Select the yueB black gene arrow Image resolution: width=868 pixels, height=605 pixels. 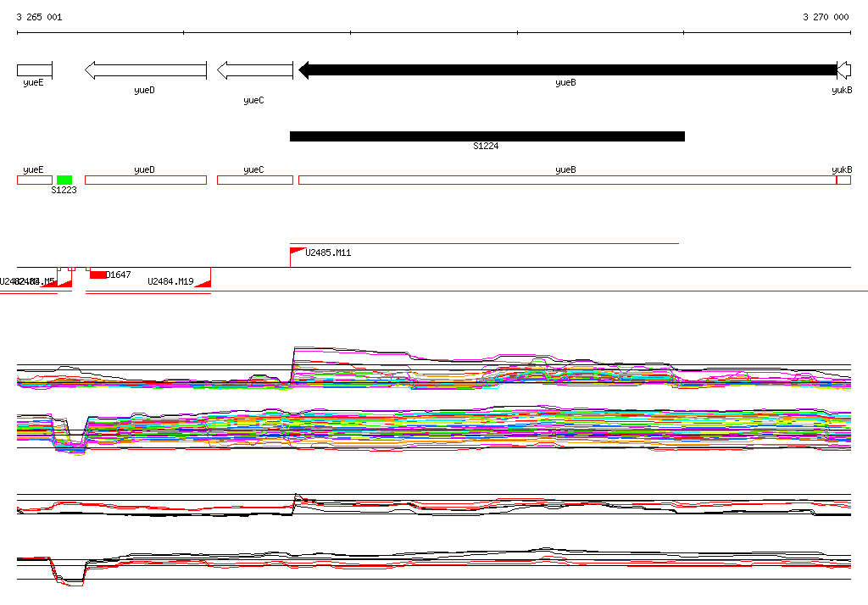tap(568, 70)
